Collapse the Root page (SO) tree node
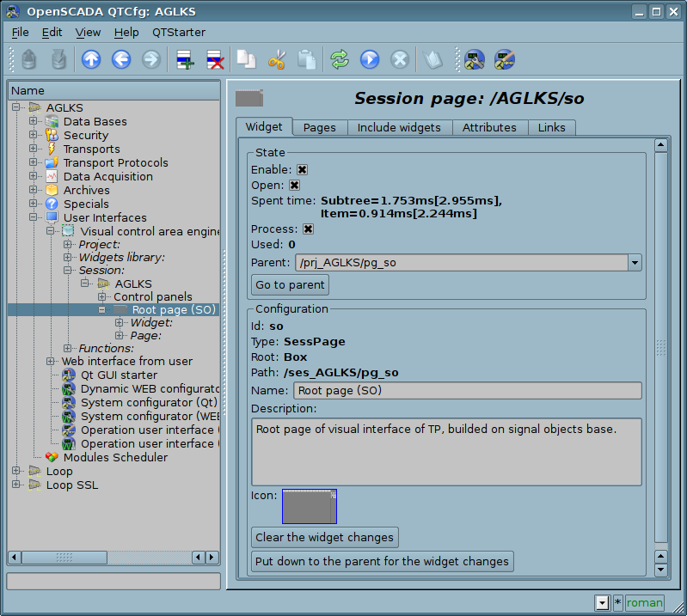Screen dimensions: 687x616 (x=101, y=310)
